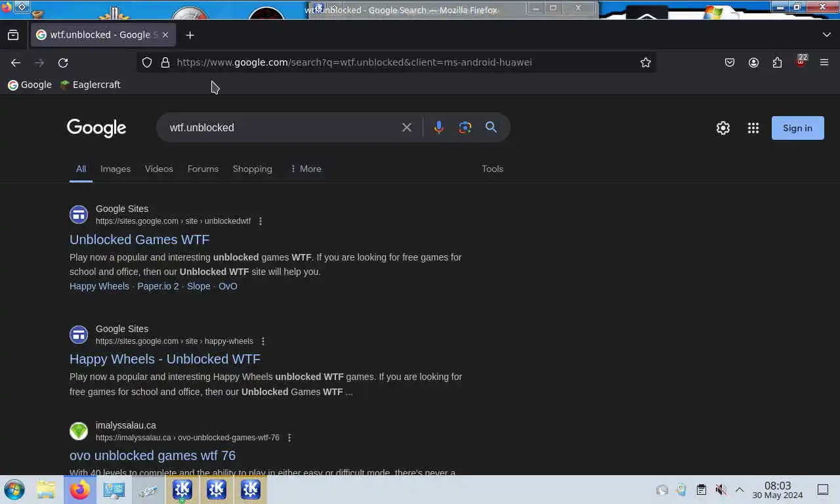Submit search with magnifier icon

pyautogui.click(x=491, y=127)
